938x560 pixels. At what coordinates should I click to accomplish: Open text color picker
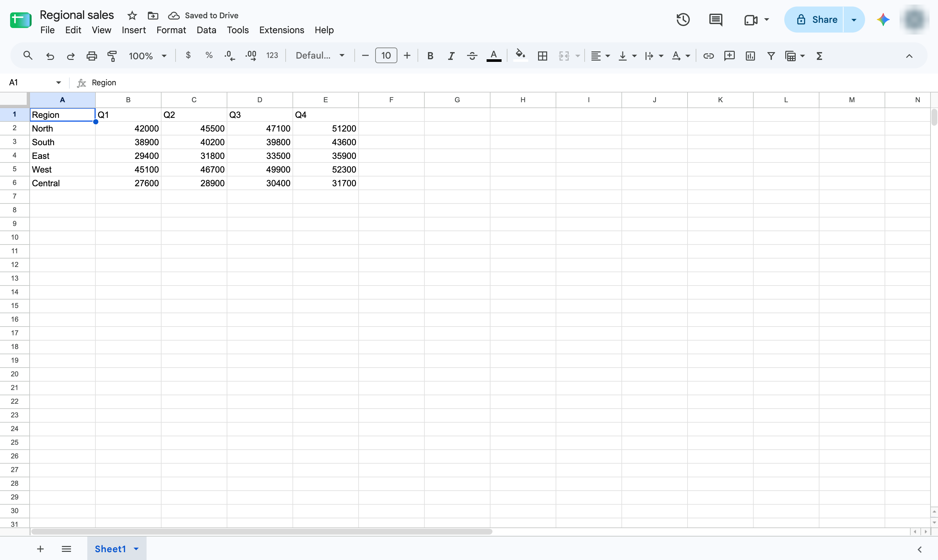pyautogui.click(x=494, y=56)
